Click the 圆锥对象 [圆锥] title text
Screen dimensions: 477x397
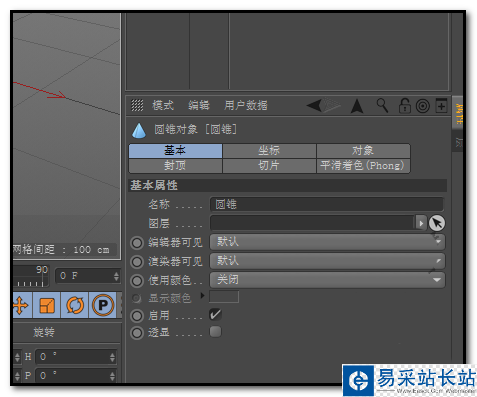pyautogui.click(x=195, y=129)
